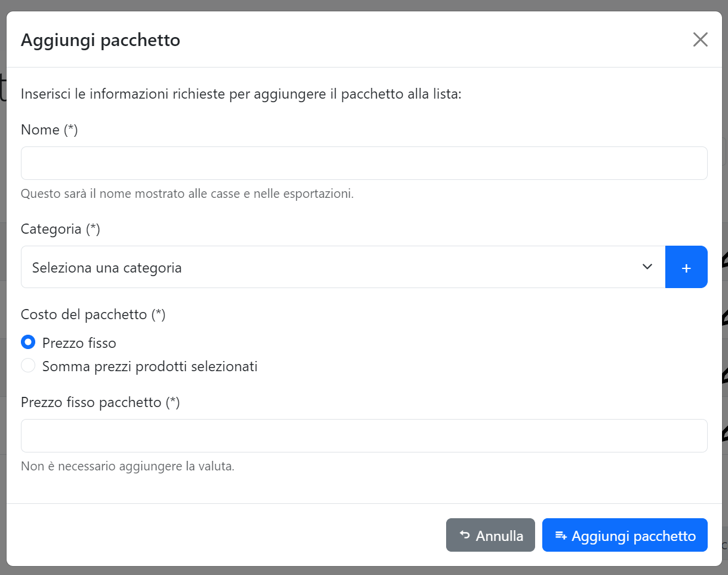Click the Prezzo fisso option label text
This screenshot has width=728, height=575.
(x=79, y=343)
